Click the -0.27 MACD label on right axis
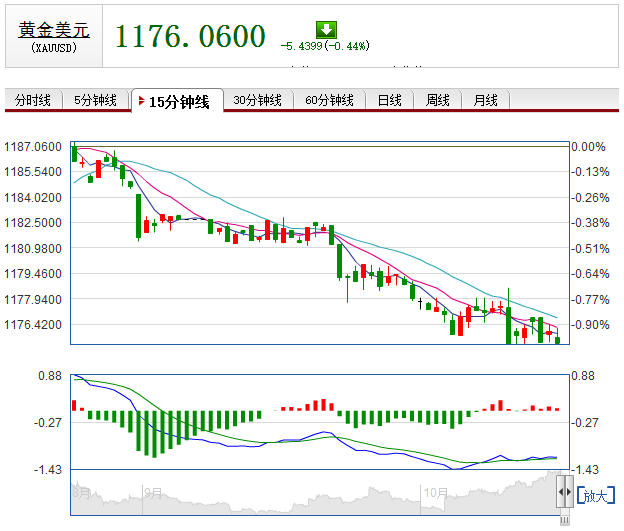 [x=585, y=422]
